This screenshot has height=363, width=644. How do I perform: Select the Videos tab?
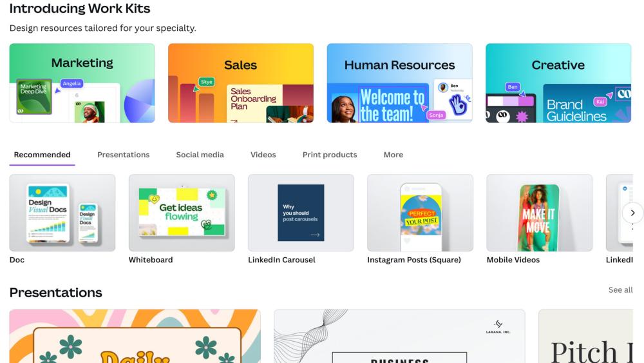(263, 155)
